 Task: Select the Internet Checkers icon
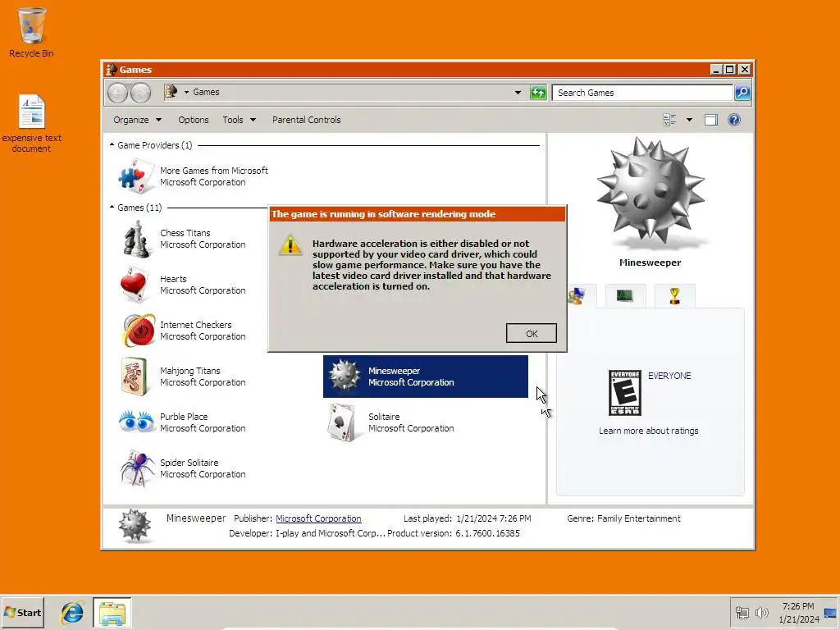point(138,331)
